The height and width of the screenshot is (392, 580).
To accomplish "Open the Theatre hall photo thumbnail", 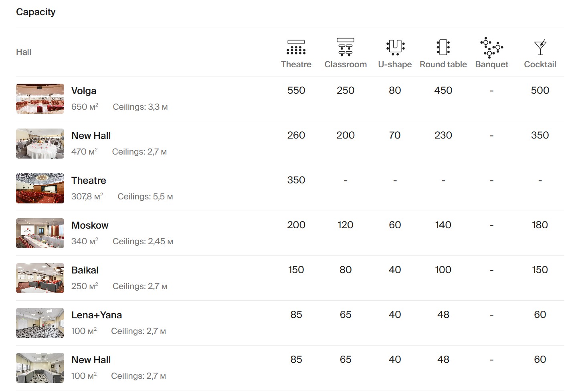I will pos(40,188).
